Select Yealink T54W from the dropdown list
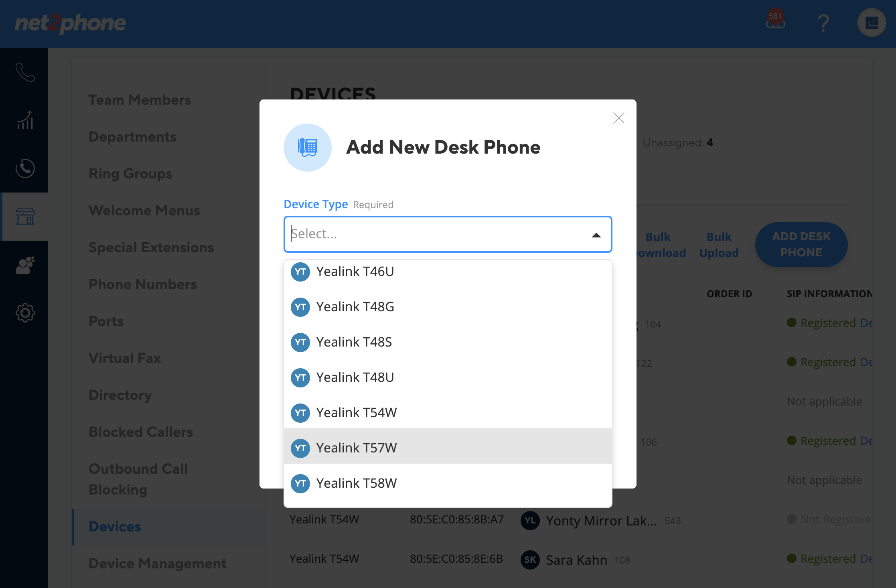Viewport: 896px width, 588px height. [x=448, y=413]
